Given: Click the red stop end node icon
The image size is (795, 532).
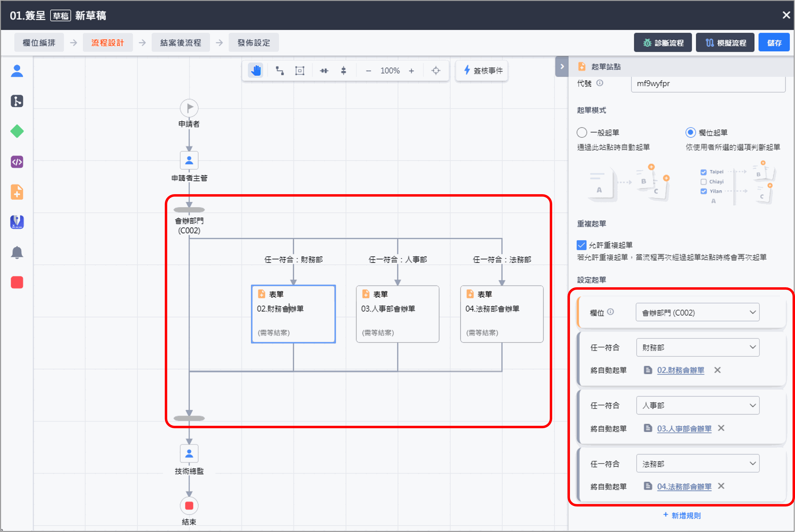Looking at the screenshot, I should [17, 282].
